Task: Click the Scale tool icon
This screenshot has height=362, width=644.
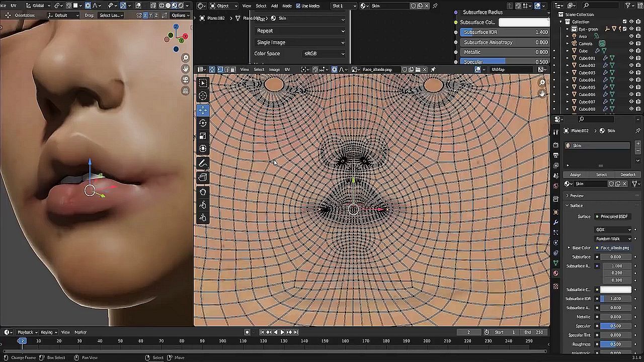Action: 203,136
